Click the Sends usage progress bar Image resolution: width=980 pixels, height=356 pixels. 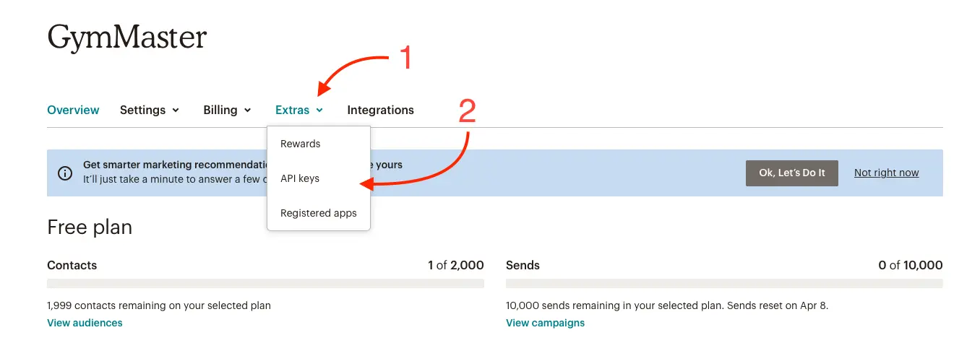[724, 284]
